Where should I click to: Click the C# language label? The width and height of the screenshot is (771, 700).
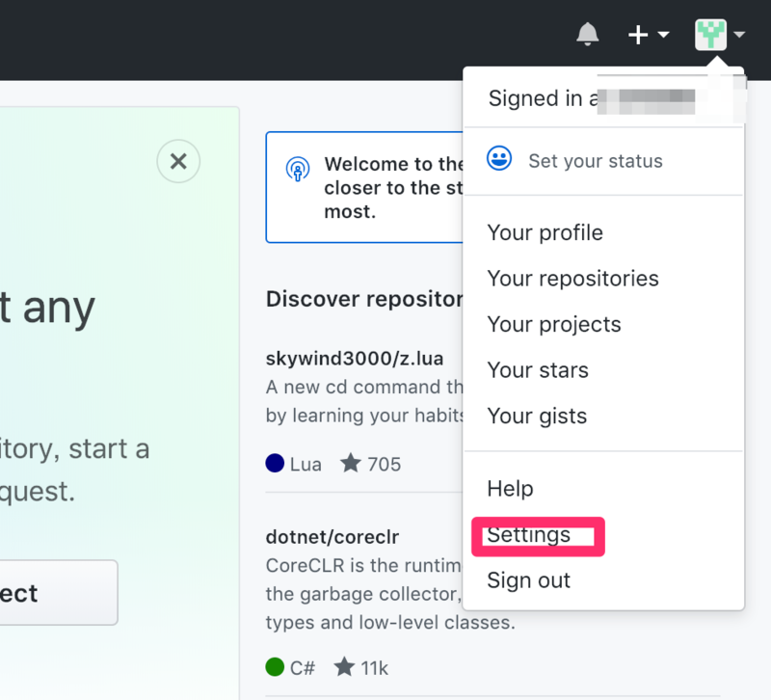[303, 668]
